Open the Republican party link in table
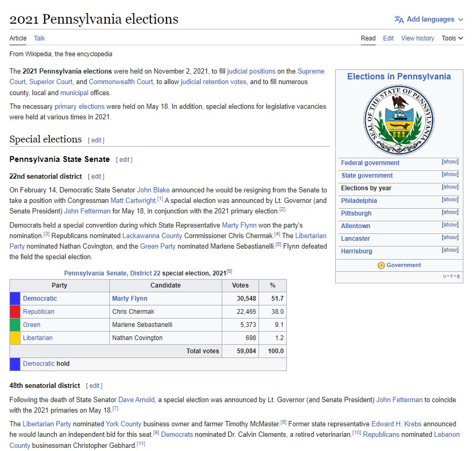Screen dimensions: 476x451 [x=38, y=312]
